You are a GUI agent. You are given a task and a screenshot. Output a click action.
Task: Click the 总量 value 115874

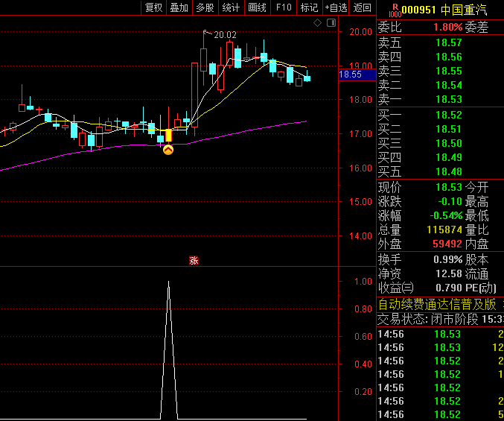(444, 230)
